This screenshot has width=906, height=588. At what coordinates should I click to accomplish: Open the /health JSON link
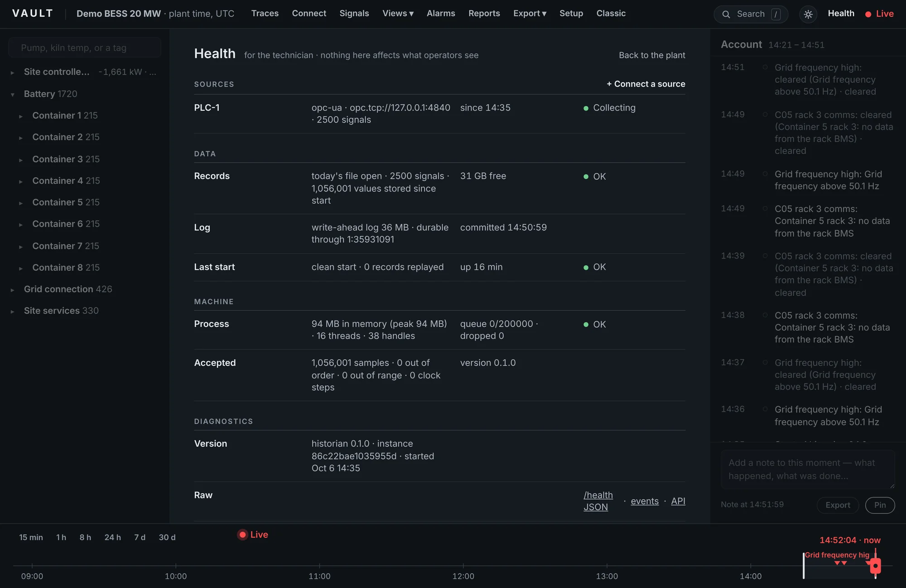coord(598,501)
